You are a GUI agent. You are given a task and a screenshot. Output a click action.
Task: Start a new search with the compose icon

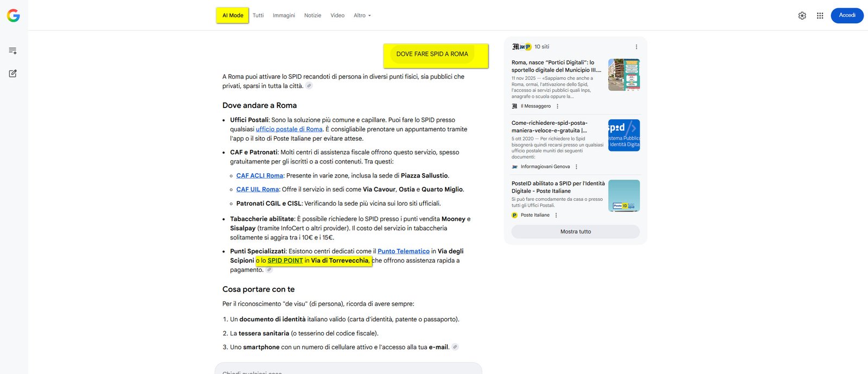tap(12, 73)
